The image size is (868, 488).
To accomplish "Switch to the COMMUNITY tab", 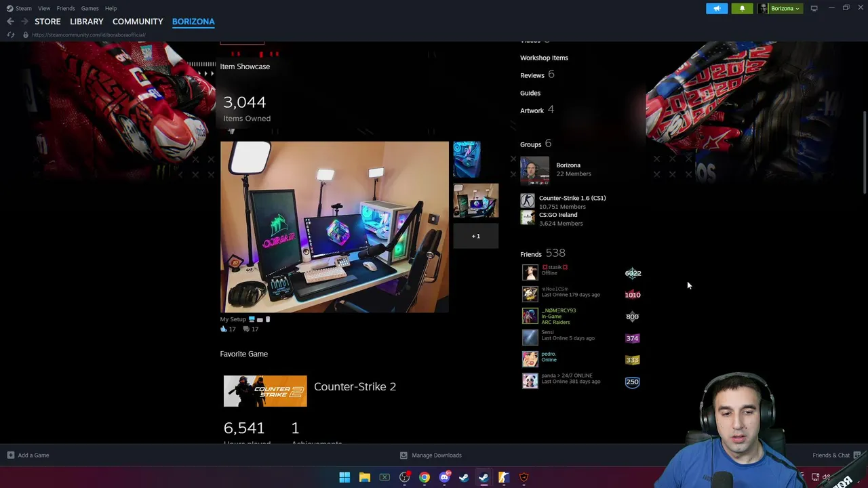I will click(x=138, y=22).
